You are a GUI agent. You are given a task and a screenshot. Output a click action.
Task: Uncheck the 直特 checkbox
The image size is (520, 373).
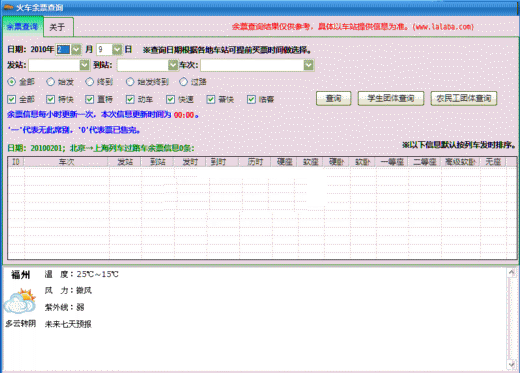[x=89, y=99]
